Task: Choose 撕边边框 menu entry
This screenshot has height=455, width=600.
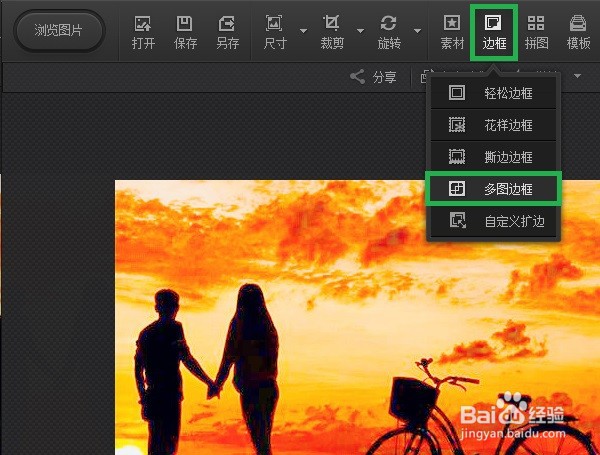Action: coord(493,157)
